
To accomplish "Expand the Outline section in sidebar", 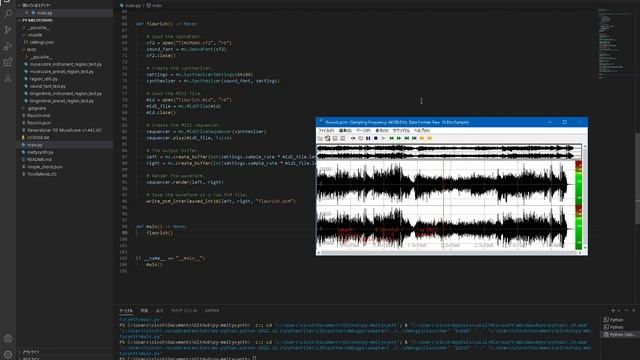I will 31,352.
